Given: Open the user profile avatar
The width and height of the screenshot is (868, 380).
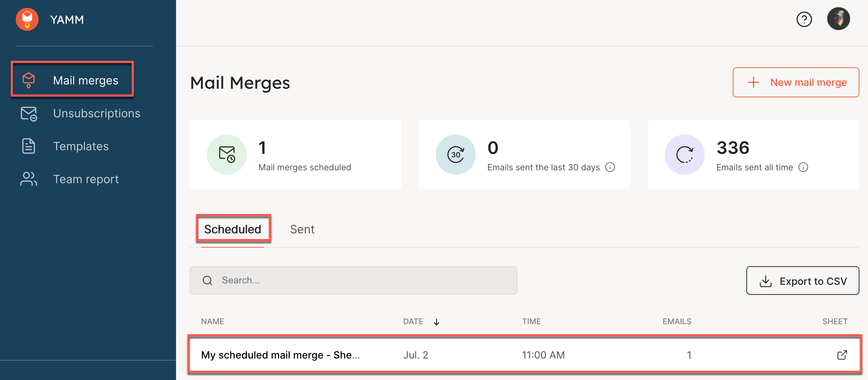Looking at the screenshot, I should click(838, 19).
